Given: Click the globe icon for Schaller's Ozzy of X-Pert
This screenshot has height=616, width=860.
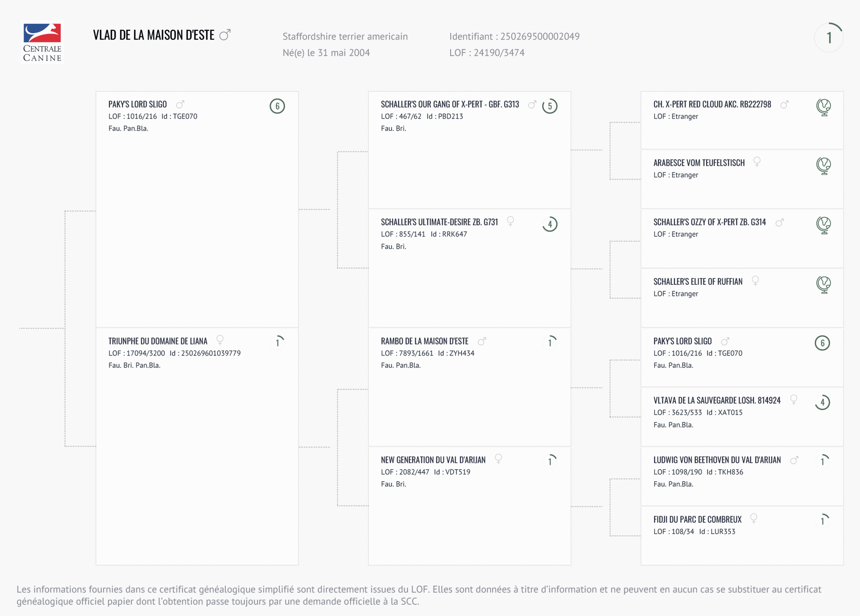Looking at the screenshot, I should [823, 225].
